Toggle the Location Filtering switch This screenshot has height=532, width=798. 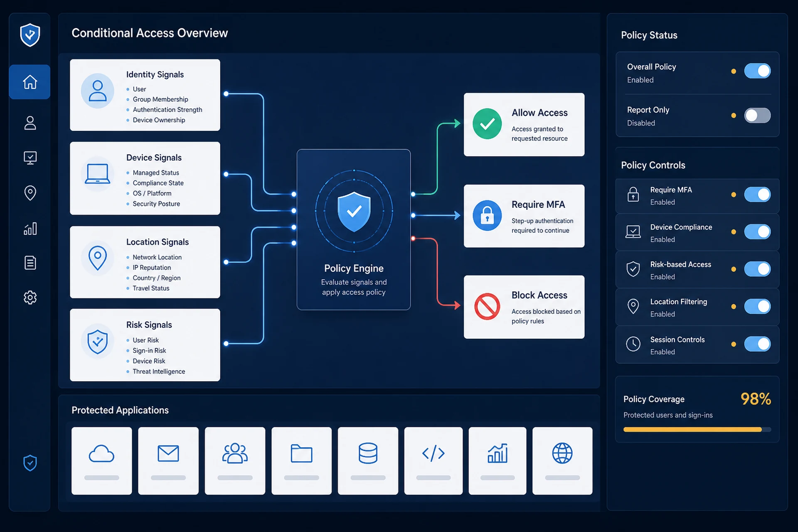[757, 307]
